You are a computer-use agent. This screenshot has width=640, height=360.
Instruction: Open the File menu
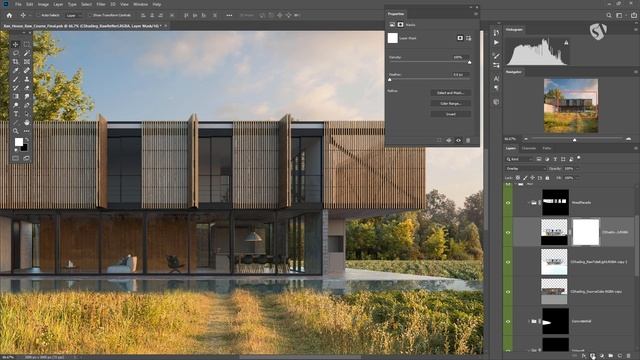tap(18, 4)
